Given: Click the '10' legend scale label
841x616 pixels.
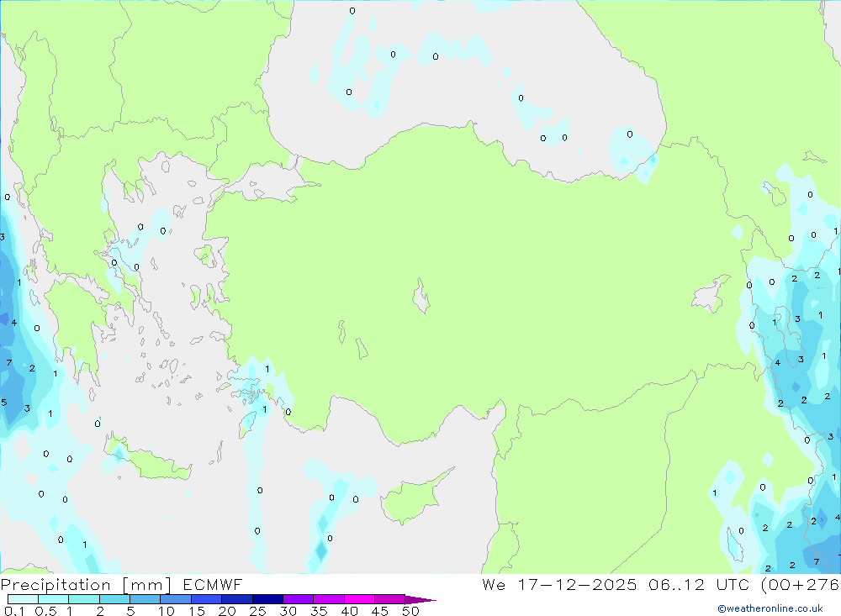Looking at the screenshot, I should point(167,611).
